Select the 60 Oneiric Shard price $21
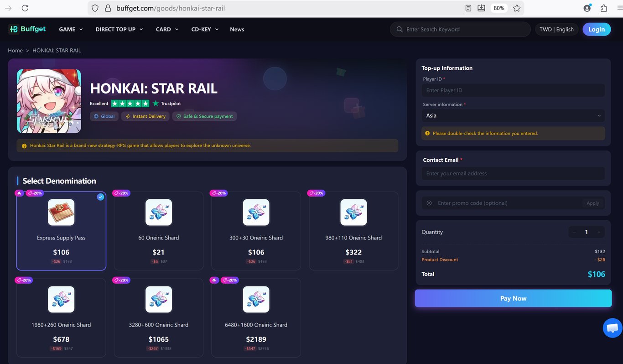This screenshot has width=623, height=364. pyautogui.click(x=159, y=252)
